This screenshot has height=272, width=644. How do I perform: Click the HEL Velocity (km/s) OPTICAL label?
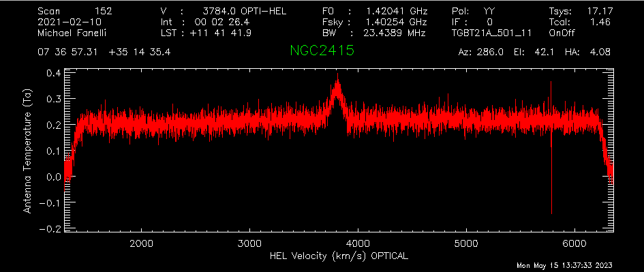[339, 256]
